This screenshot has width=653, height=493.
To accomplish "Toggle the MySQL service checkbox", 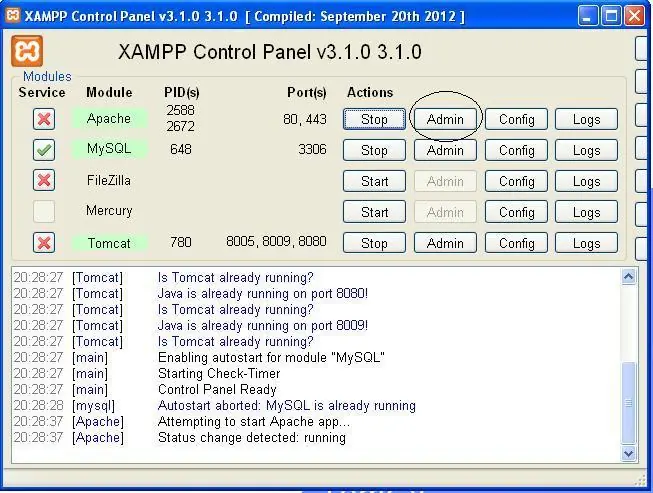I will click(44, 150).
